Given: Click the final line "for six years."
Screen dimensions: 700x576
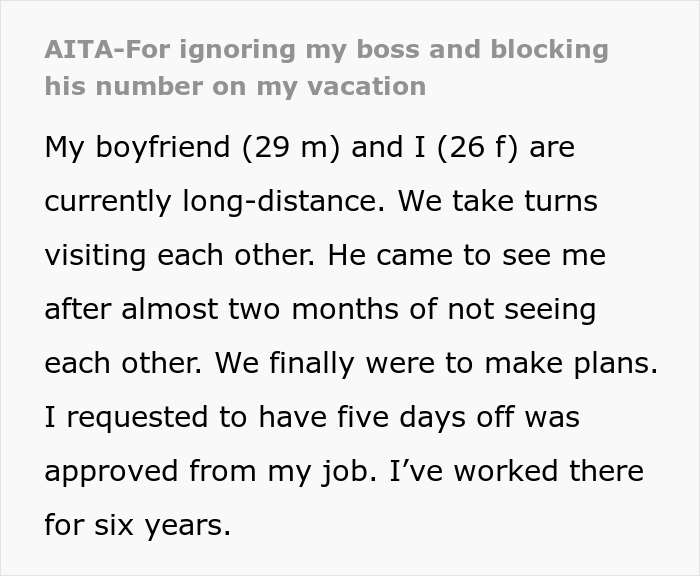Looking at the screenshot, I should coord(138,525).
